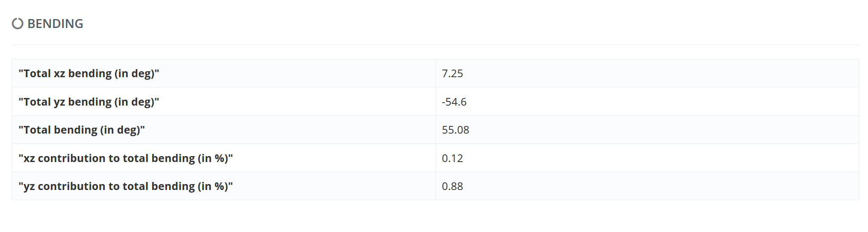
Task: Click the word "yz" in second row
Action: tap(59, 102)
